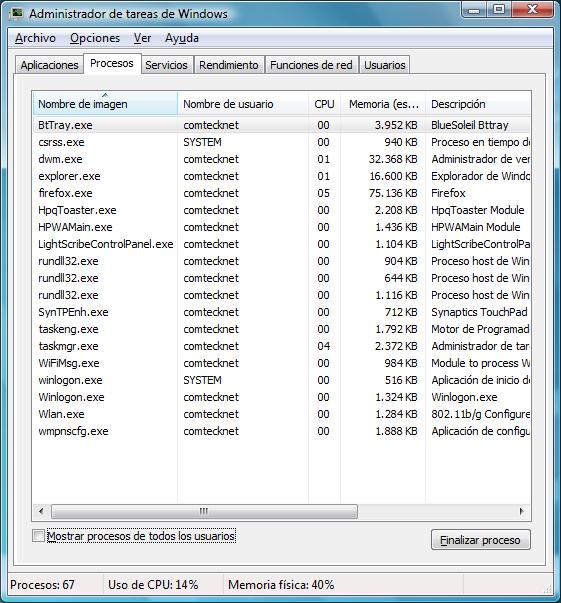Open the Ver menu

(x=142, y=38)
